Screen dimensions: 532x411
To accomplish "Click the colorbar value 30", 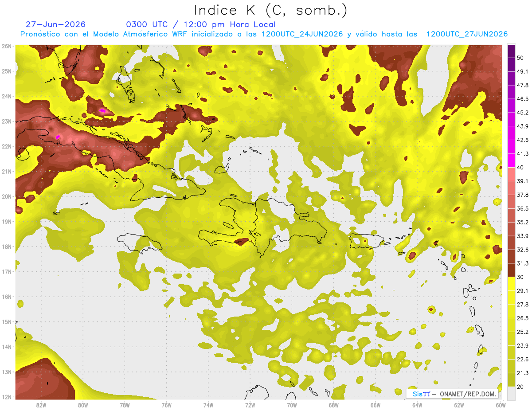I will click(x=520, y=277).
